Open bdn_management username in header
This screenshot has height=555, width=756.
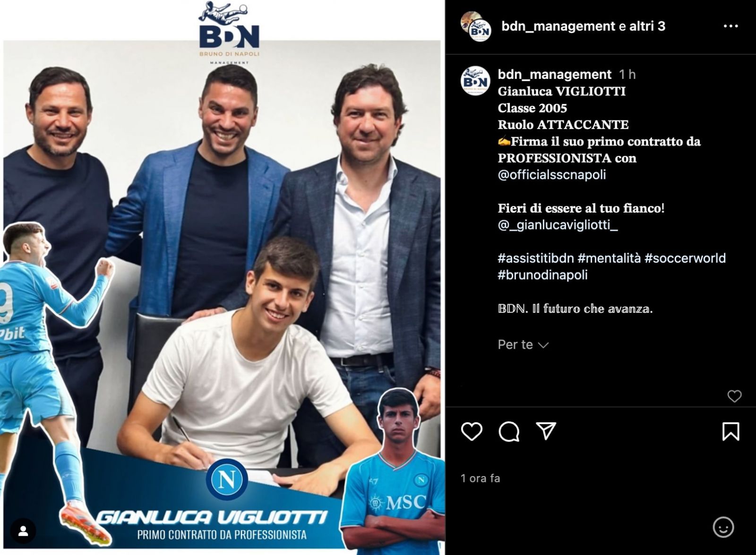coord(558,26)
